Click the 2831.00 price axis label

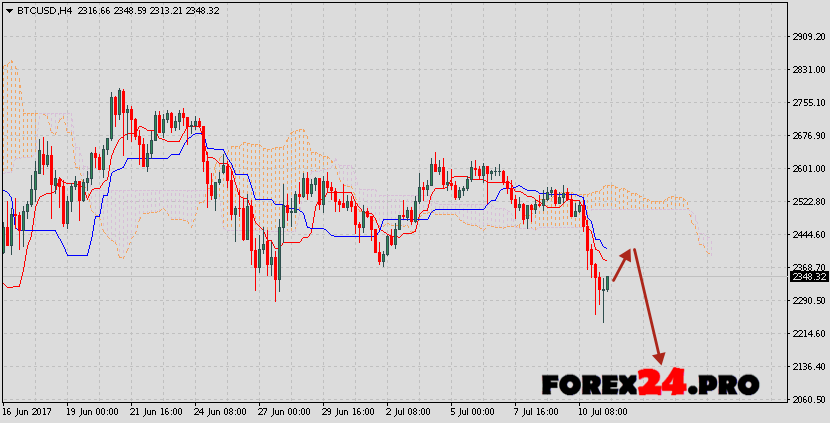coord(806,70)
